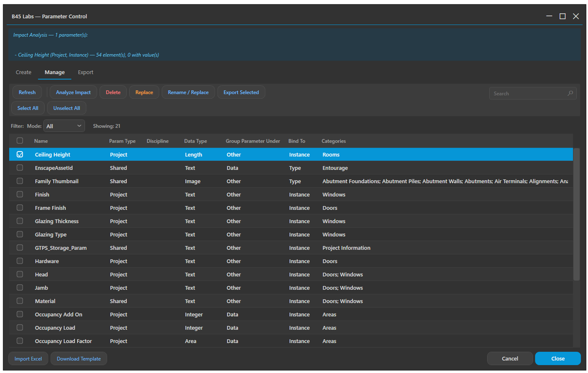Sort by the Categories column header

click(x=333, y=141)
